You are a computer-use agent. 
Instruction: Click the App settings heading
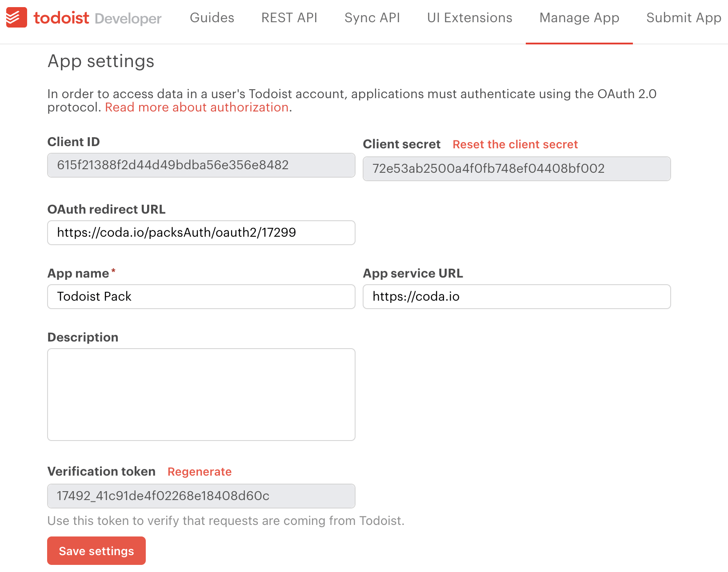coord(100,61)
